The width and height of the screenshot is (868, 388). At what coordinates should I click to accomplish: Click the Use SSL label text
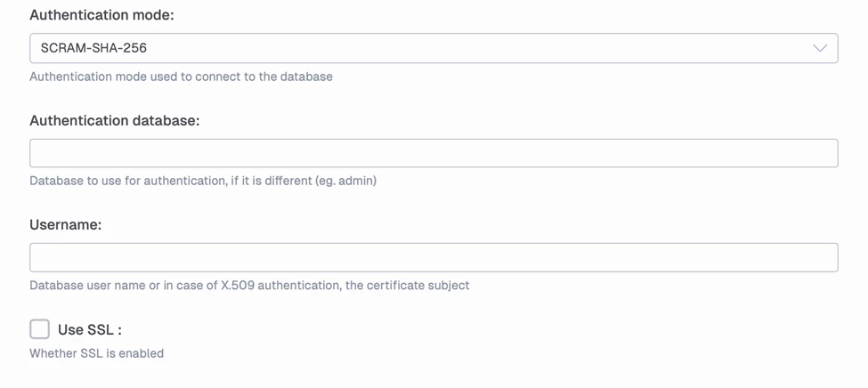(90, 329)
